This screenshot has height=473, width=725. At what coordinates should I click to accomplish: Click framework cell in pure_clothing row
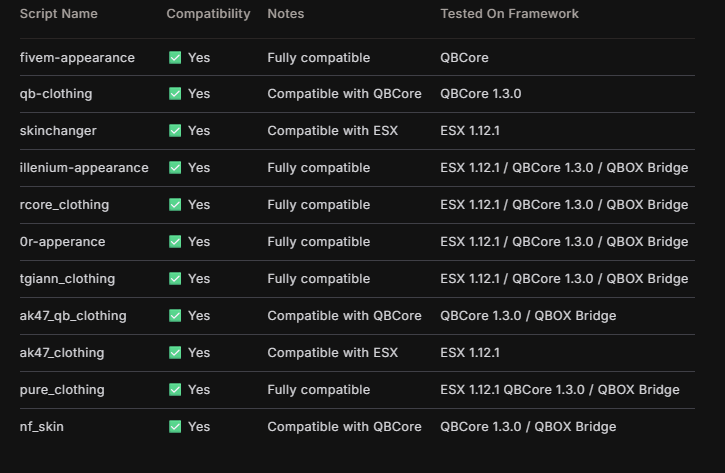pos(560,390)
